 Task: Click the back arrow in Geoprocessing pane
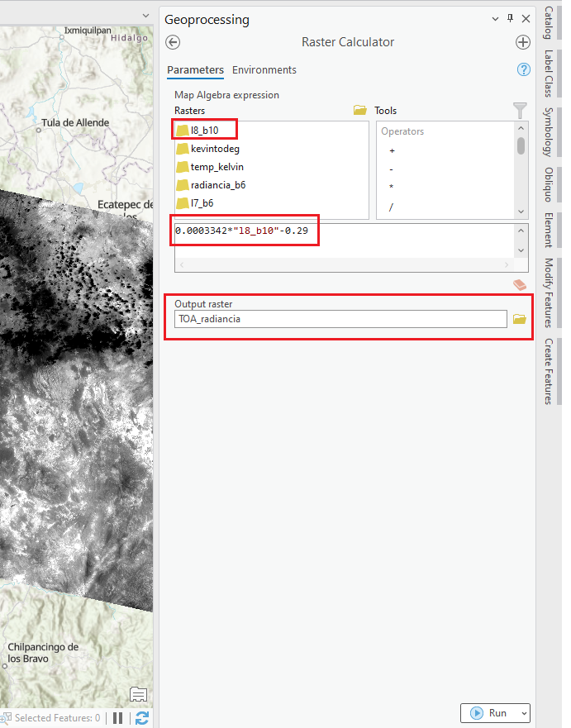coord(174,42)
